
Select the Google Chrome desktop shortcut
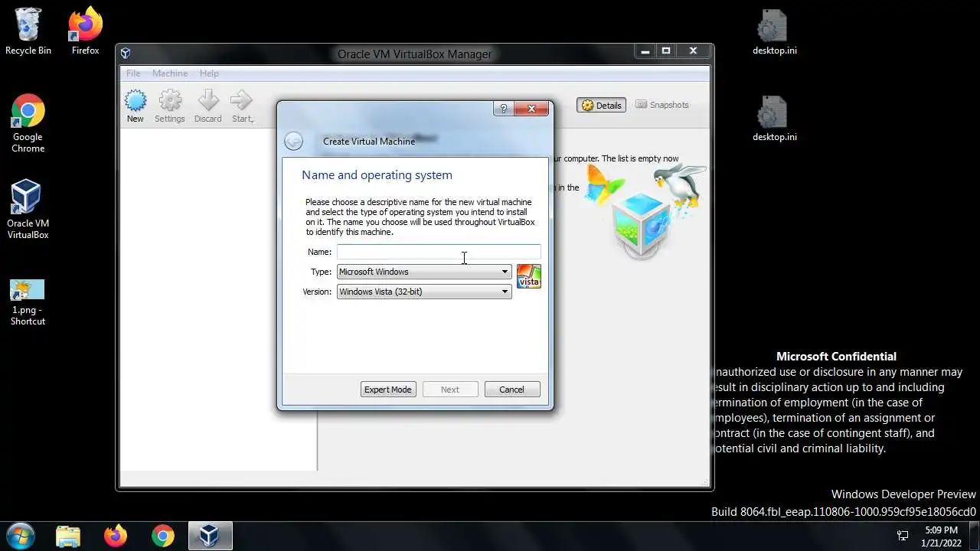coord(28,124)
